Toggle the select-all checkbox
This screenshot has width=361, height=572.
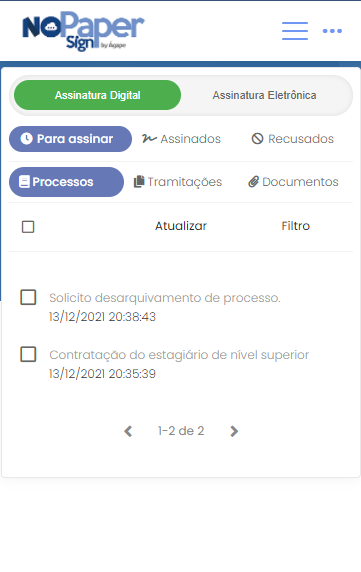[28, 227]
